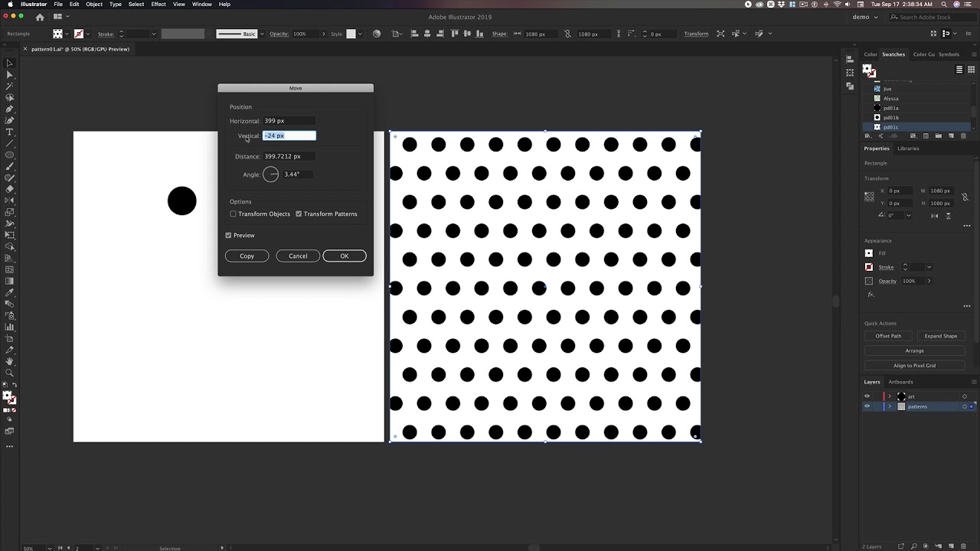Click Align to Pixel Grid button

pos(914,365)
